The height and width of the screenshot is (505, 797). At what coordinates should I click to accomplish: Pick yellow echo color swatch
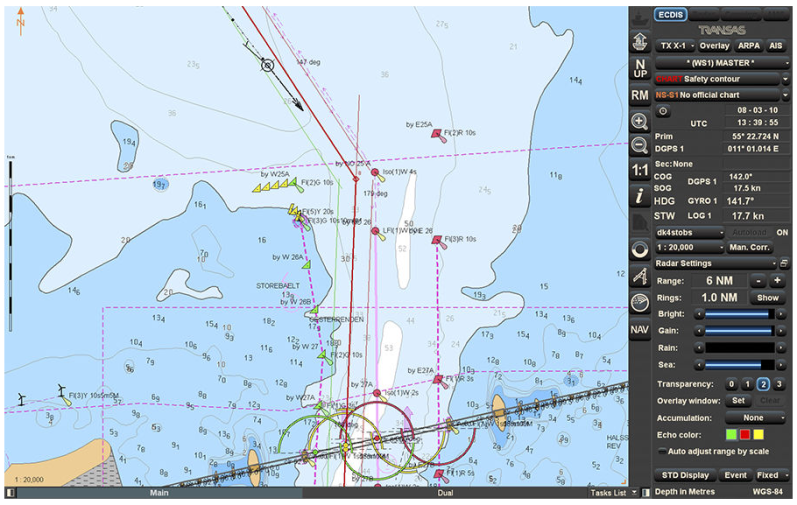(758, 434)
